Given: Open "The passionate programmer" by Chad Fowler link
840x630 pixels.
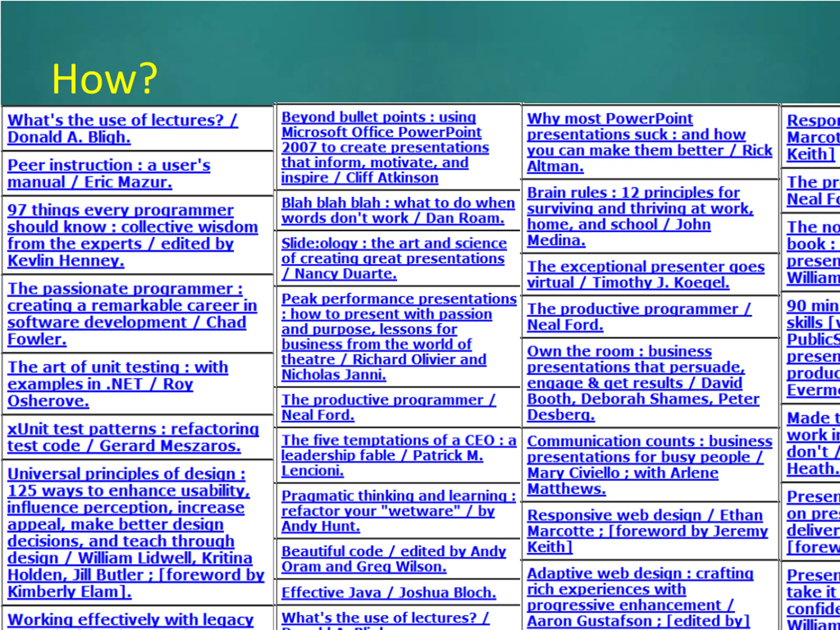Looking at the screenshot, I should [x=132, y=314].
